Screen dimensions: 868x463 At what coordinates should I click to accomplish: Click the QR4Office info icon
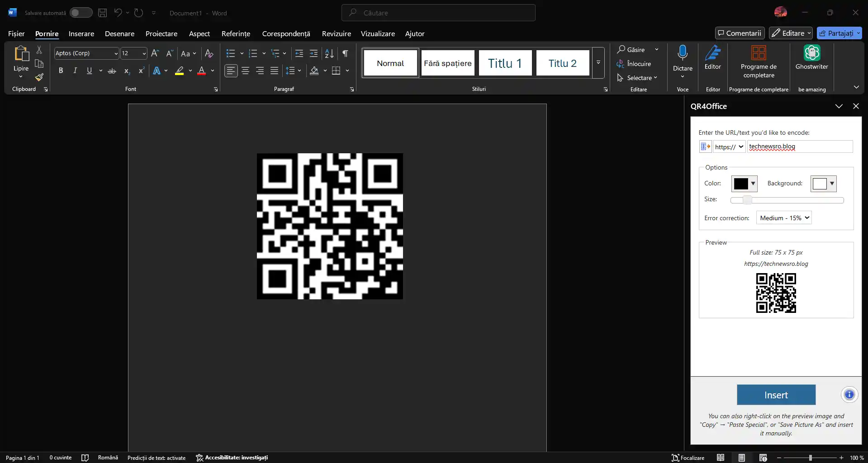(849, 395)
